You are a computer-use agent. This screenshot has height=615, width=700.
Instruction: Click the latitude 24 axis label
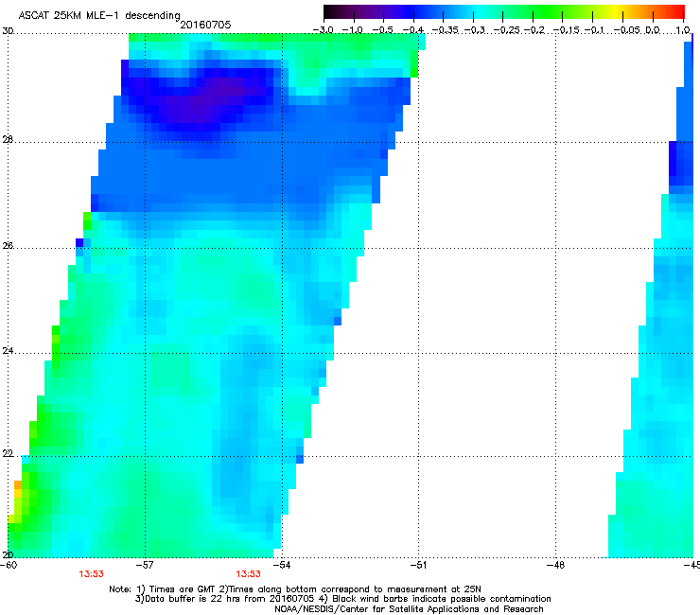[8, 351]
